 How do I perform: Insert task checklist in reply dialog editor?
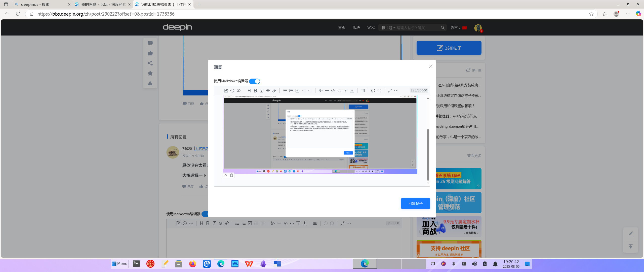297,90
